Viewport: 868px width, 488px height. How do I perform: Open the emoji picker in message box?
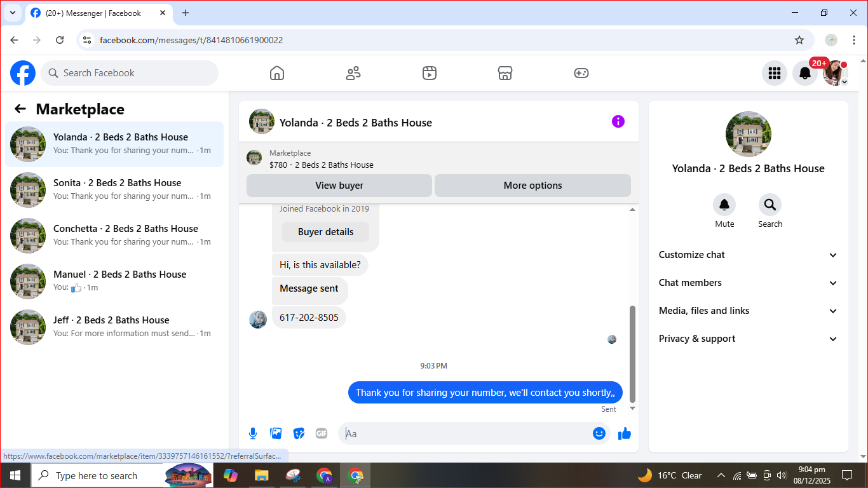599,433
